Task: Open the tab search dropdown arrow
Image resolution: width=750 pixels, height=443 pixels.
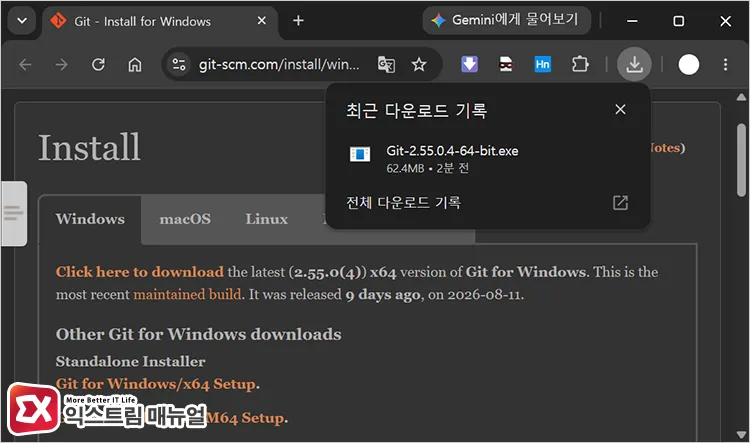Action: click(x=22, y=21)
